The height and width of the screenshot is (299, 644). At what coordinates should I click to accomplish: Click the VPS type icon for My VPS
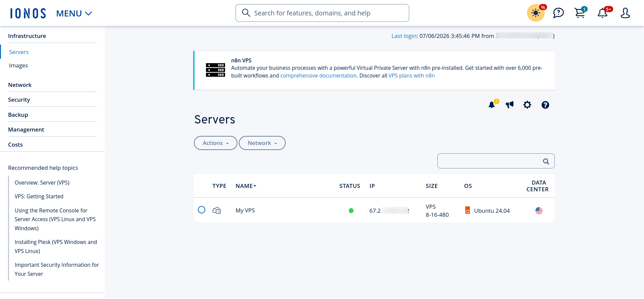pyautogui.click(x=217, y=210)
